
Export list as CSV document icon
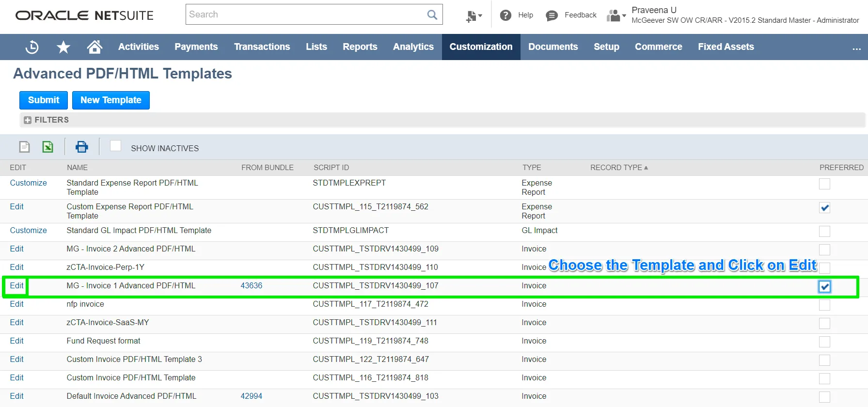point(24,147)
